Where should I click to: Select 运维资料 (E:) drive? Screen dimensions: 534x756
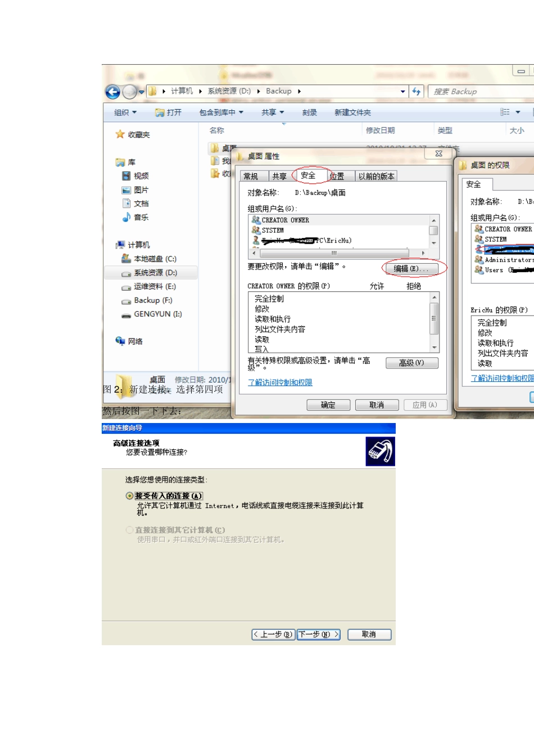tap(149, 286)
